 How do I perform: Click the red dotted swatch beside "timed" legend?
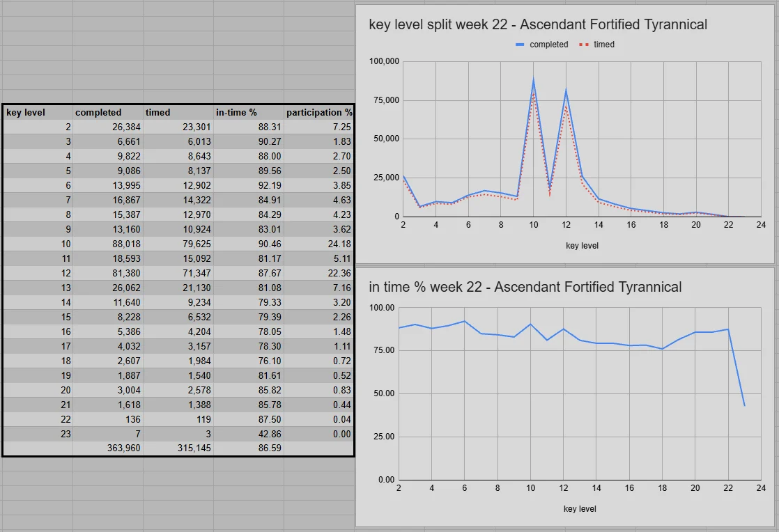tap(584, 45)
